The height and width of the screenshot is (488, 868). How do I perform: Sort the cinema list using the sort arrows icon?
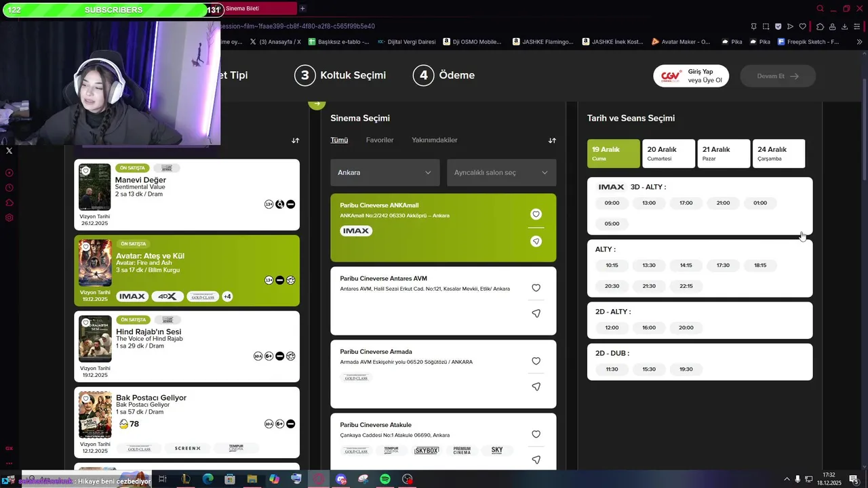552,140
